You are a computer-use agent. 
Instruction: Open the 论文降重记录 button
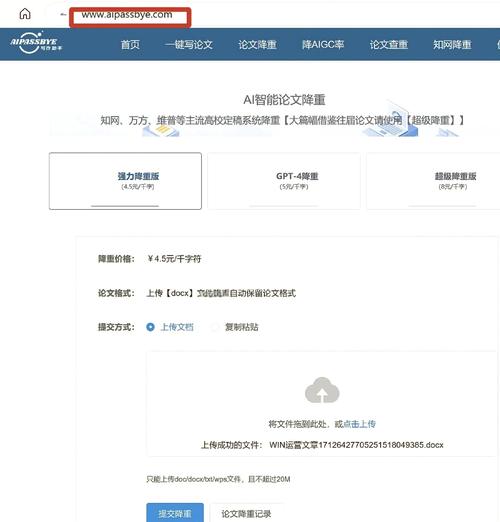[x=246, y=513]
